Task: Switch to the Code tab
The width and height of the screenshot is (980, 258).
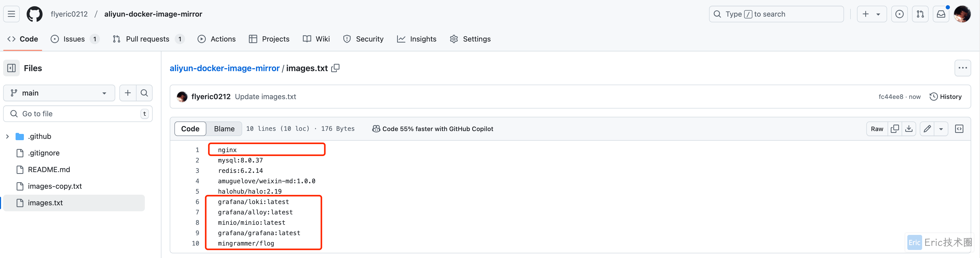Action: (23, 39)
